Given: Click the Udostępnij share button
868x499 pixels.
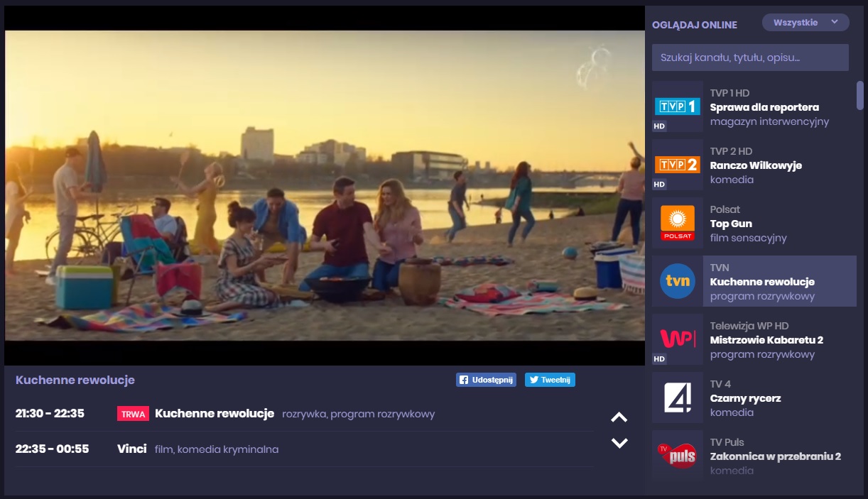Looking at the screenshot, I should coord(486,380).
